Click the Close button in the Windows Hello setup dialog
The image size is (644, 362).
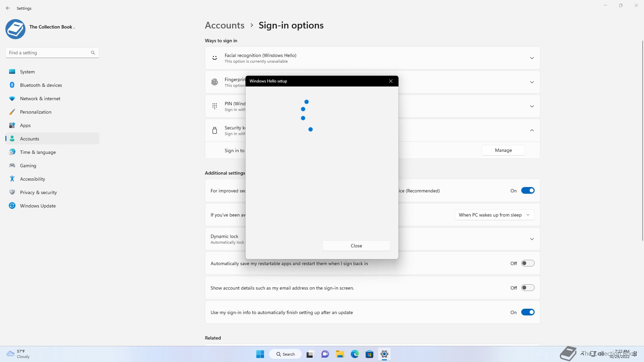(x=356, y=246)
